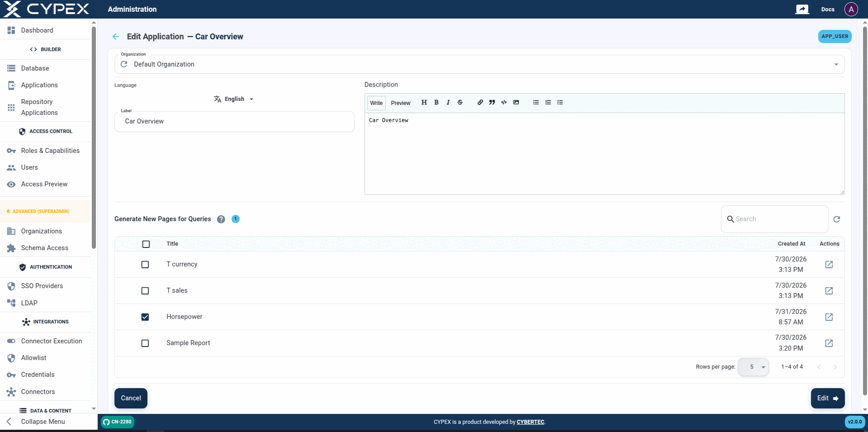Open Database in the sidebar
The image size is (868, 432).
pyautogui.click(x=45, y=68)
